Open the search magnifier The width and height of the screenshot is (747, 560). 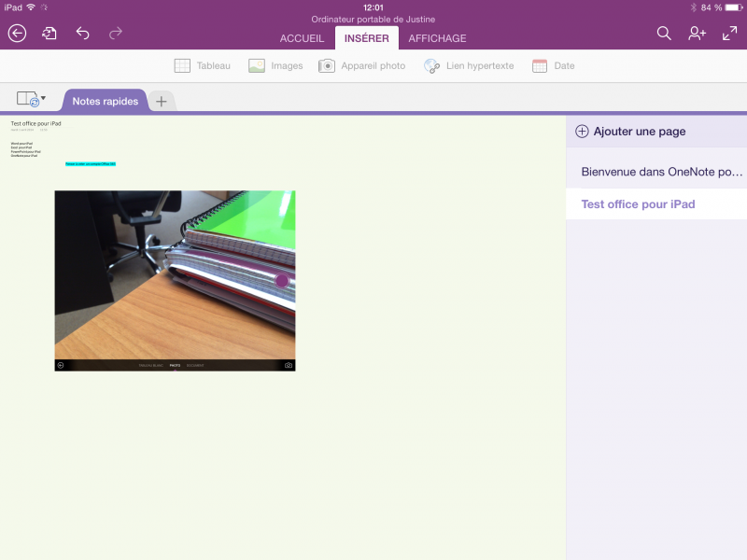(664, 34)
